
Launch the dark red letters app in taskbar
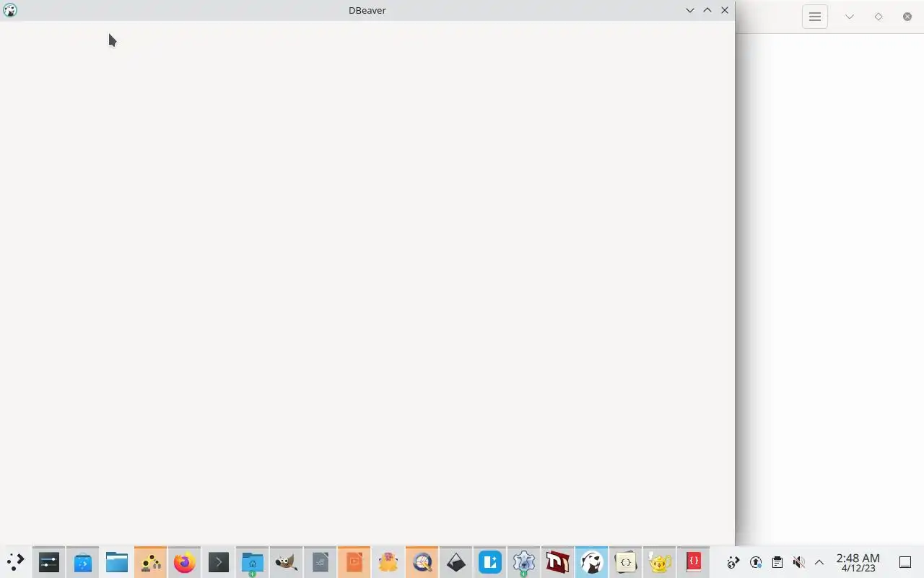[557, 561]
